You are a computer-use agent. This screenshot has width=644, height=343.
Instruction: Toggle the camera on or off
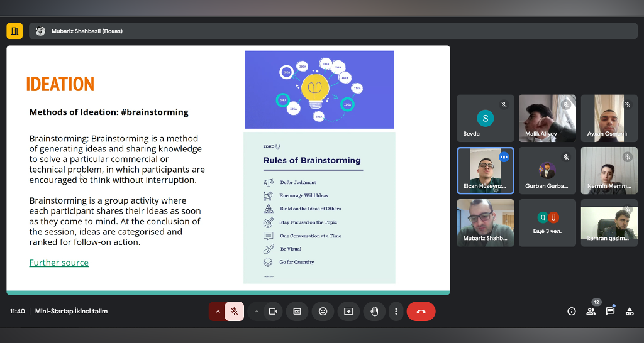[x=273, y=311]
